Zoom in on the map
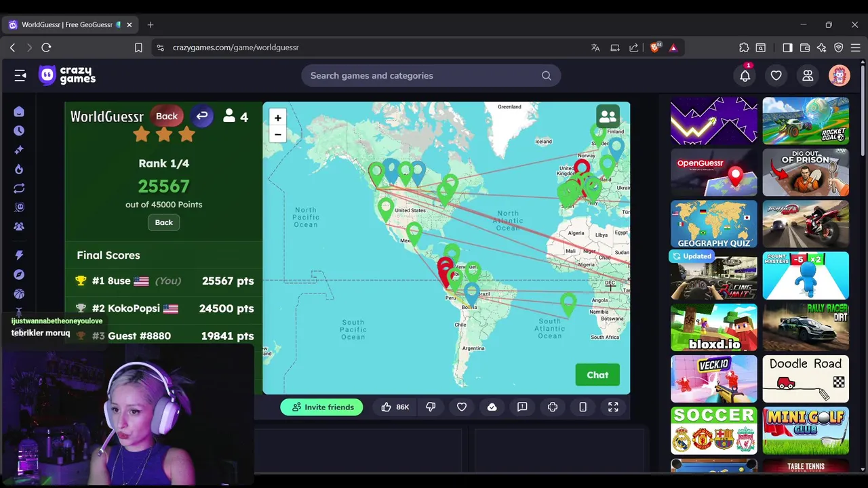 277,118
